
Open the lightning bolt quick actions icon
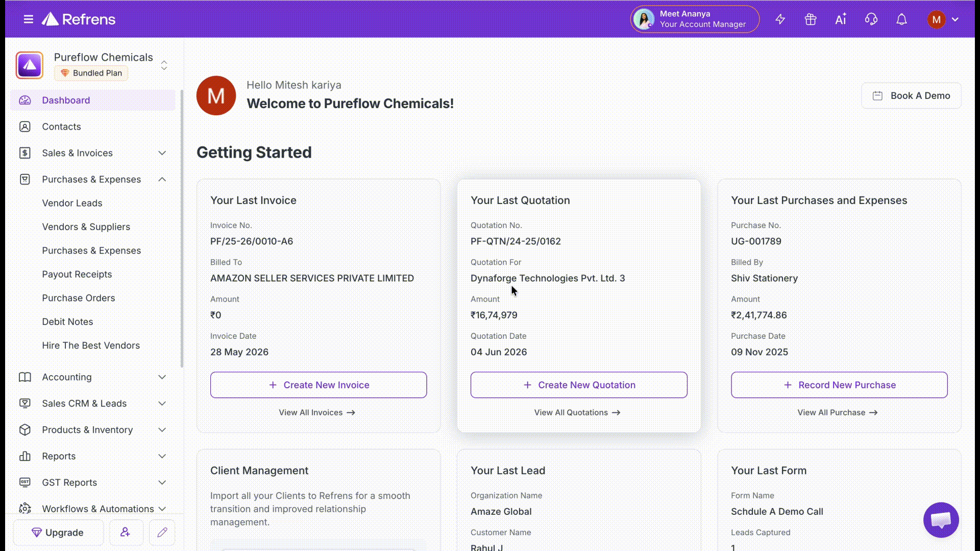[x=780, y=19]
